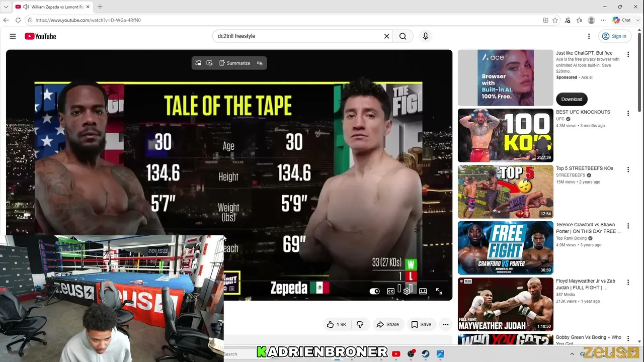Open the Ace browser ad thumbnail
This screenshot has height=362, width=644.
point(505,77)
